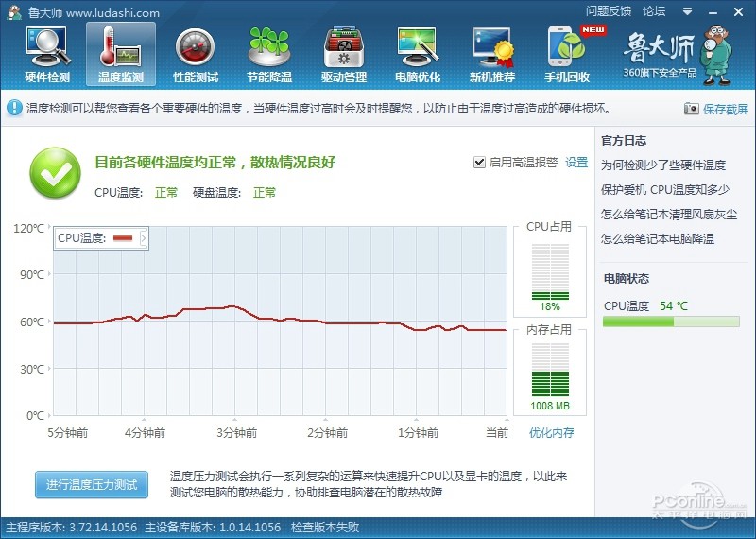Open article 怎么给笔记本电脑降温

tap(658, 239)
